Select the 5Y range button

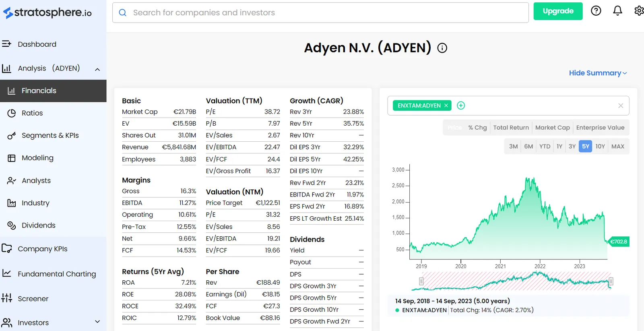[585, 147]
